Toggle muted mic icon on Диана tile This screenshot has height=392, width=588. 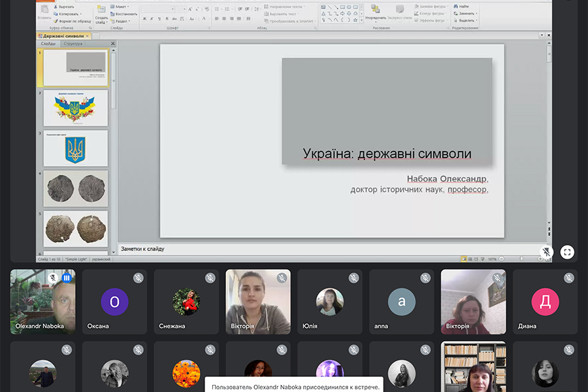coord(569,278)
